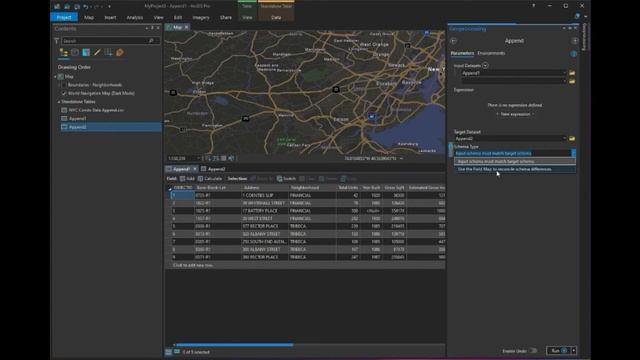Click the Calculate field button

pyautogui.click(x=210, y=179)
